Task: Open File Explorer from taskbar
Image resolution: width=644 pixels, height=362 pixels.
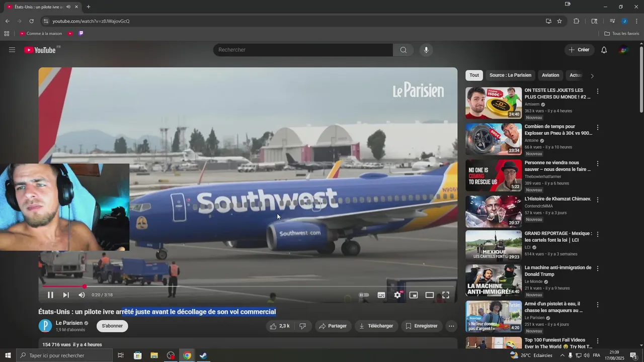Action: point(154,355)
